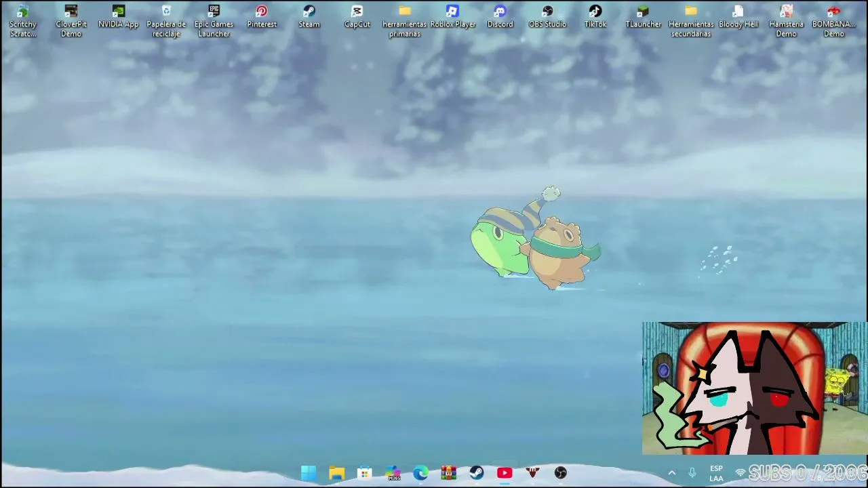Switch to Steam in the taskbar

tap(477, 472)
